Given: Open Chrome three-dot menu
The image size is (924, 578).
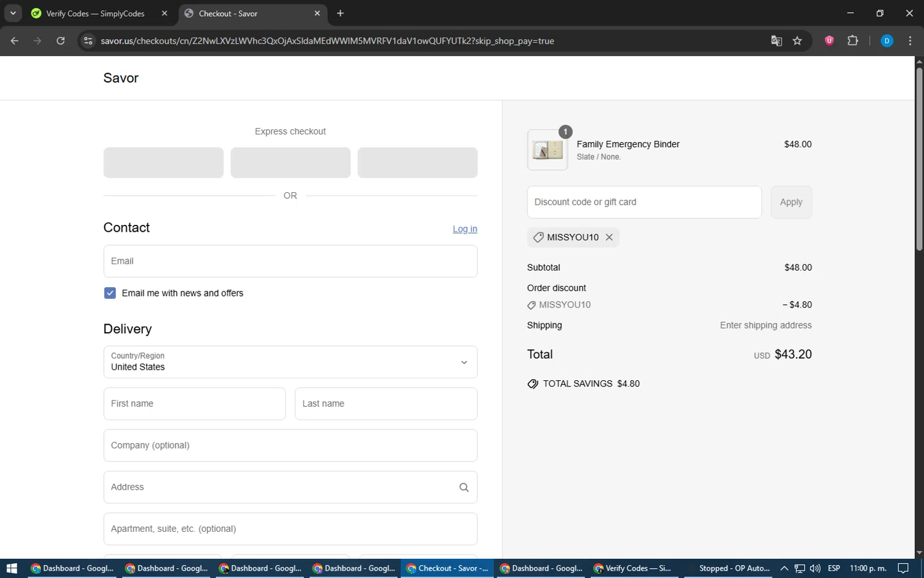Looking at the screenshot, I should pos(910,41).
